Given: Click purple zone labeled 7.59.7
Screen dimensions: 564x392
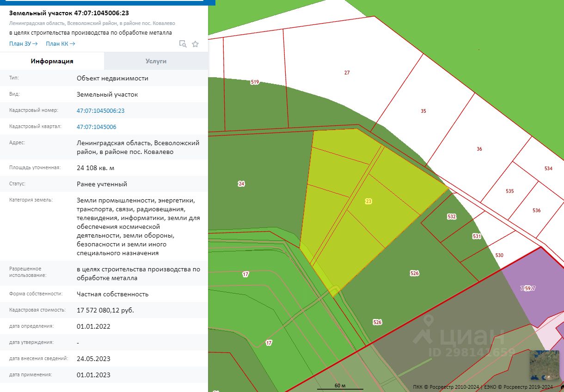Looking at the screenshot, I should tap(527, 288).
